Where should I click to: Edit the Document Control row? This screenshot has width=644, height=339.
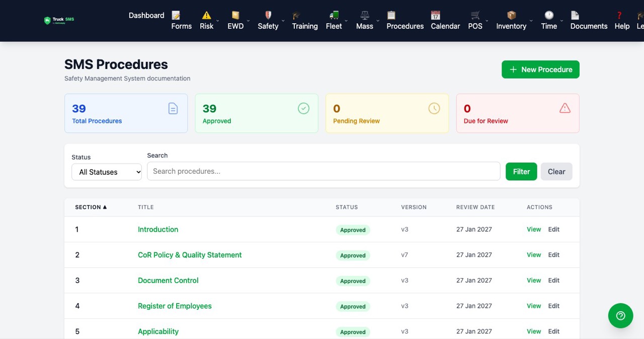click(x=554, y=281)
